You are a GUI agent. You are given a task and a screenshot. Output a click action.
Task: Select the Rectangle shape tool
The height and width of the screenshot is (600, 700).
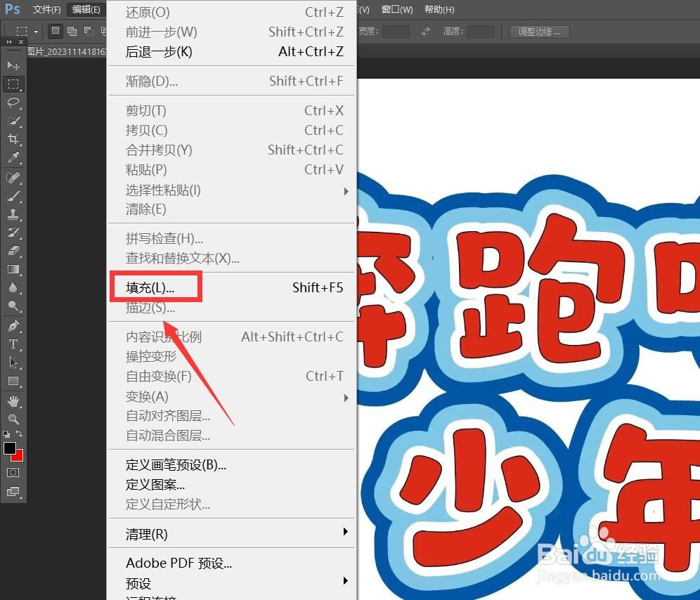pyautogui.click(x=13, y=381)
